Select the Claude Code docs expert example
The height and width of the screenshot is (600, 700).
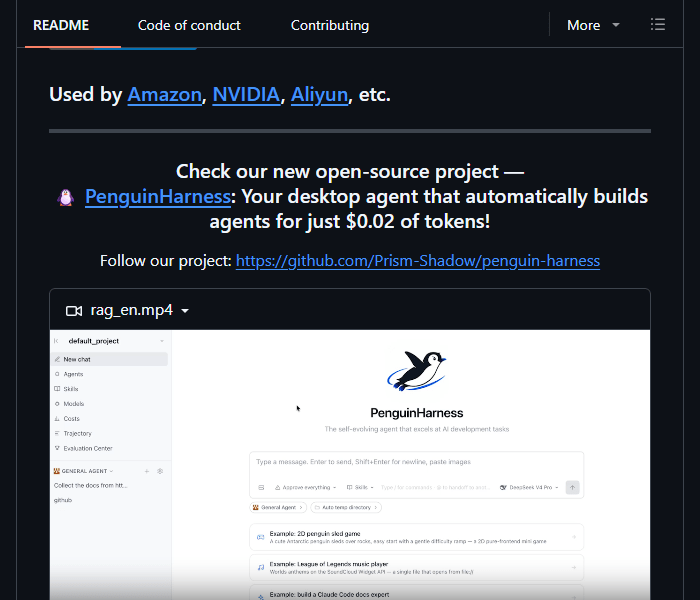coord(417,592)
